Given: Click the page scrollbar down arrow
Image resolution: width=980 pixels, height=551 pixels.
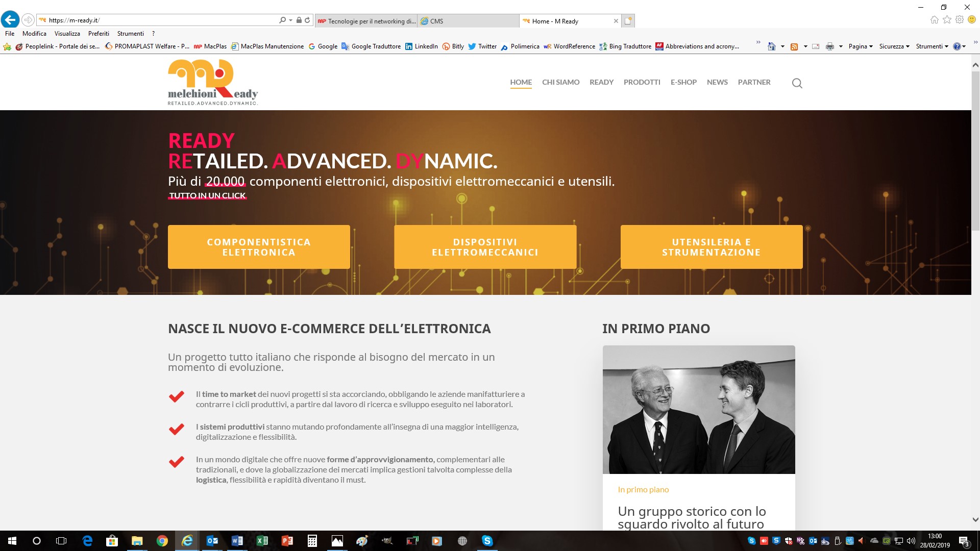Looking at the screenshot, I should (x=975, y=520).
